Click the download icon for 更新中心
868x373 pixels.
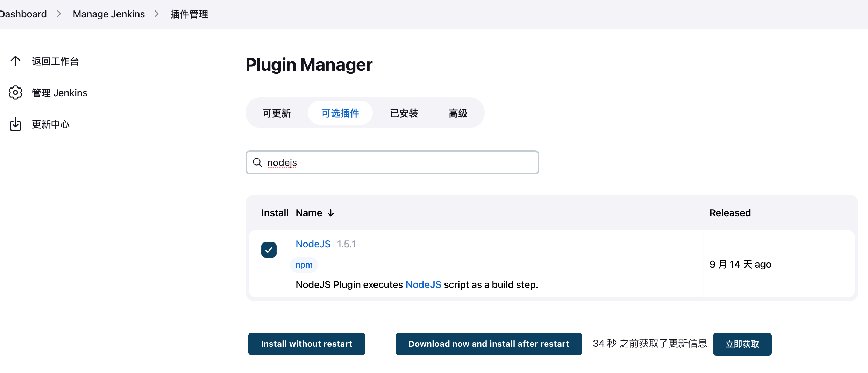(15, 124)
